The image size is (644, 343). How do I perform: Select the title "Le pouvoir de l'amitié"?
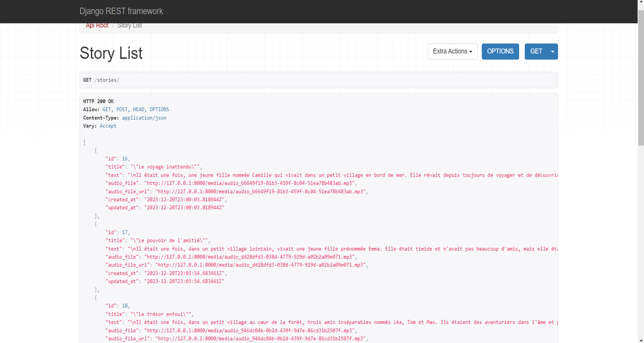[169, 241]
